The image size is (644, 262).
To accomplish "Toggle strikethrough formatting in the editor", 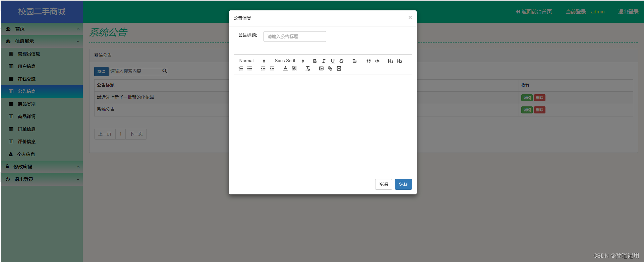I will 341,61.
